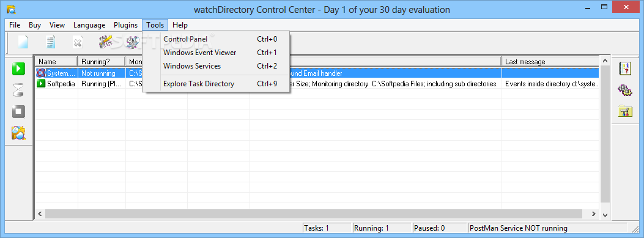The image size is (644, 238).
Task: Open the Language menu
Action: tap(89, 25)
